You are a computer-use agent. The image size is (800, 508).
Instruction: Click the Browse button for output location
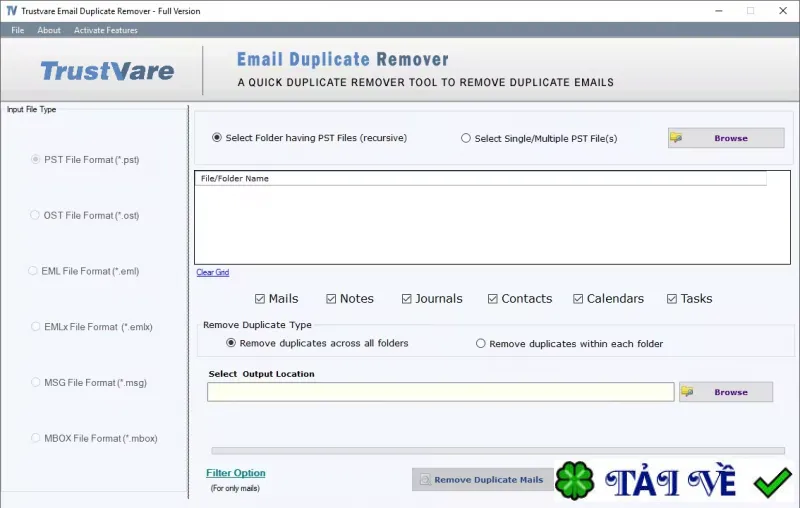pyautogui.click(x=726, y=392)
